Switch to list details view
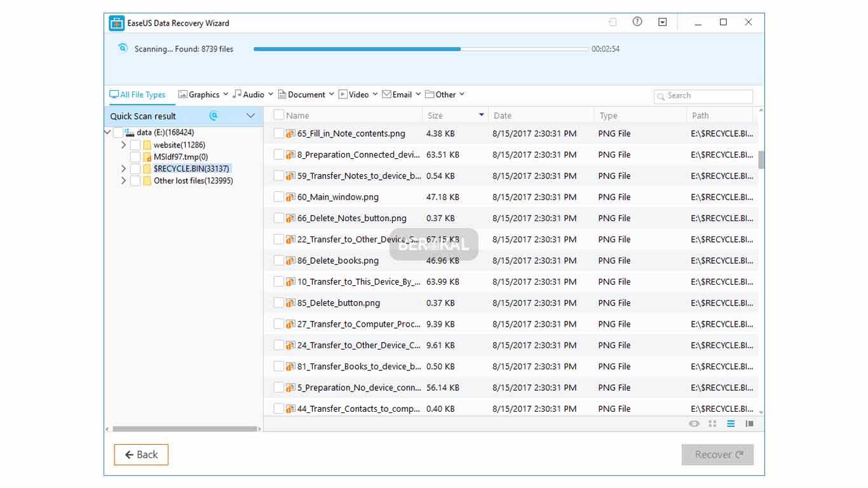Viewport: 868px width, 488px height. click(x=731, y=424)
